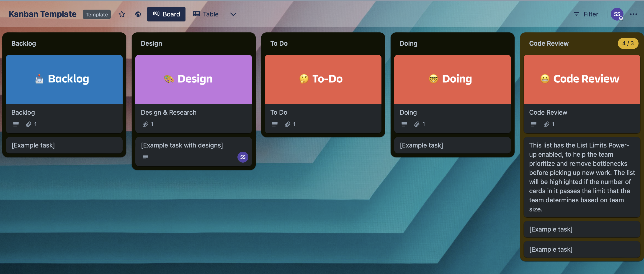
Task: Open the purple Design cover card
Action: [193, 79]
